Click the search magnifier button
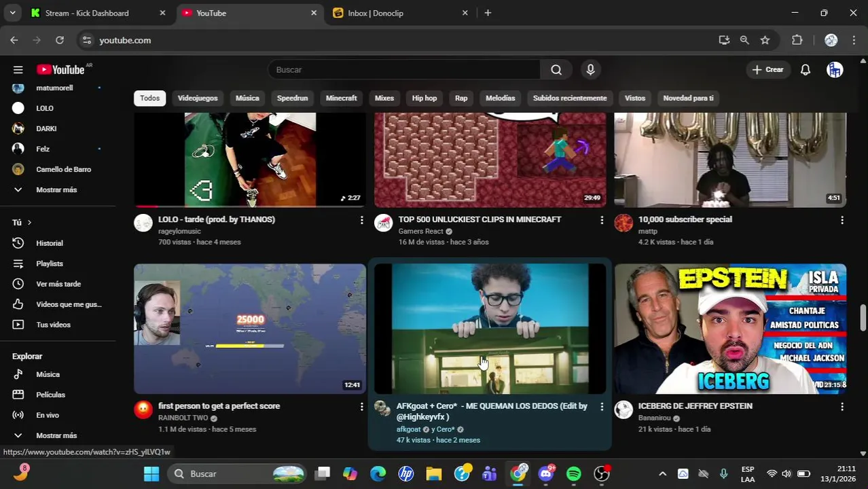The width and height of the screenshot is (868, 489). 556,69
